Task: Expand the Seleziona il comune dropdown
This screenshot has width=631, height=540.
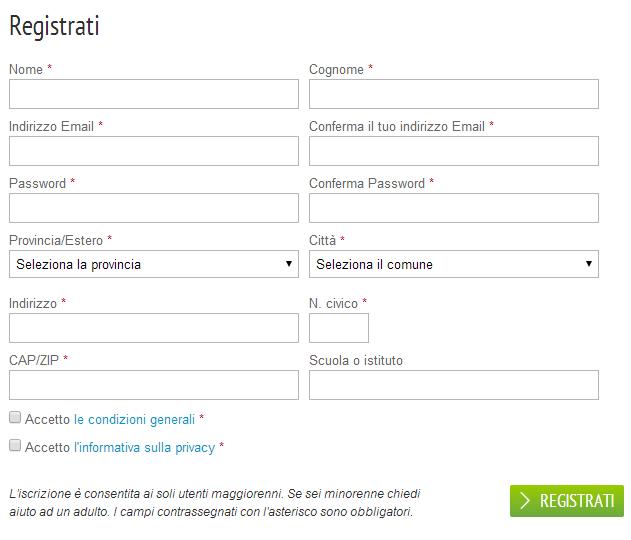Action: (454, 264)
